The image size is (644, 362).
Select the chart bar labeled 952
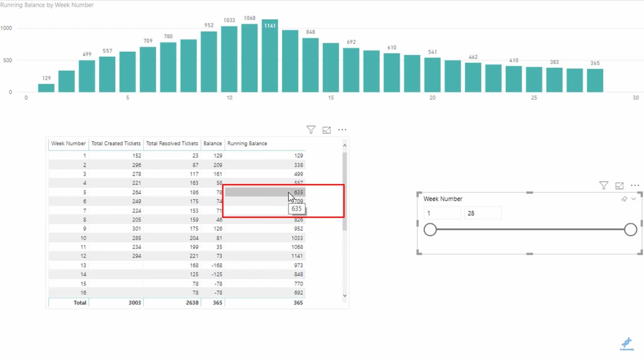pyautogui.click(x=209, y=62)
